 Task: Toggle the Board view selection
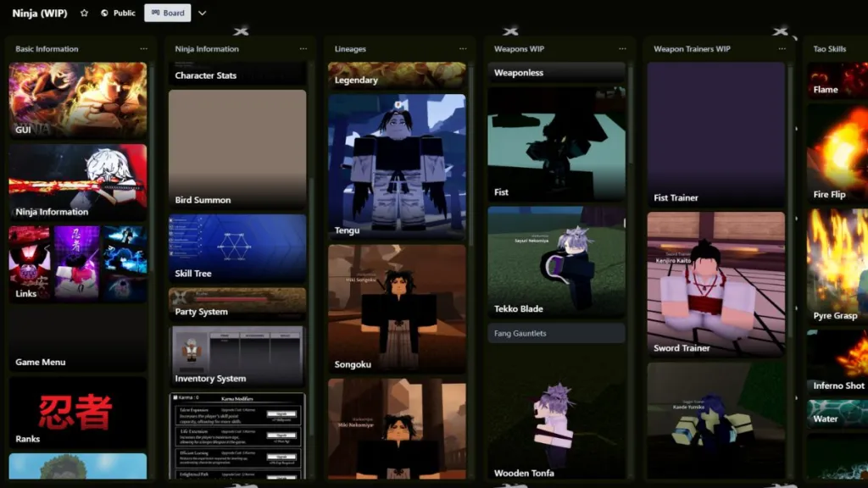pos(167,13)
